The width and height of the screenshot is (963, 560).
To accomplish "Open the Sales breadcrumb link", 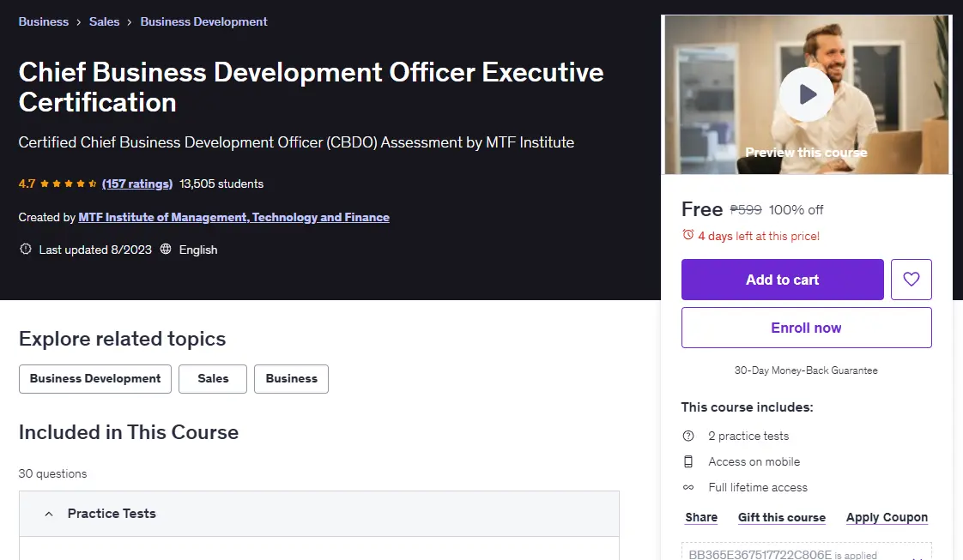I will pyautogui.click(x=105, y=21).
